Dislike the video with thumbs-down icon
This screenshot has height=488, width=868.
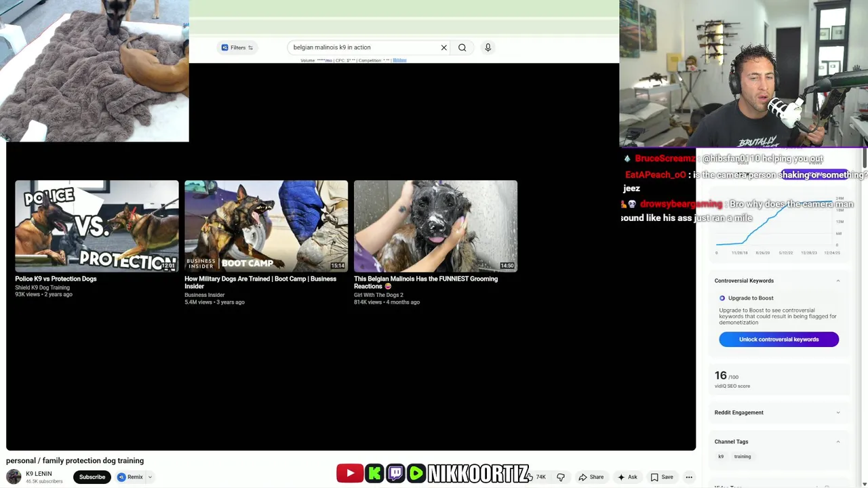coord(561,477)
